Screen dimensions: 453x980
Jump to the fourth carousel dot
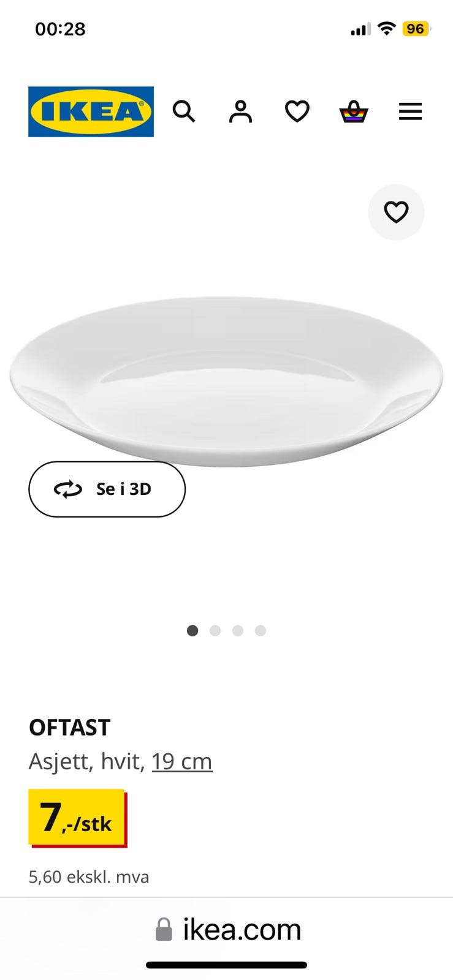tap(261, 630)
